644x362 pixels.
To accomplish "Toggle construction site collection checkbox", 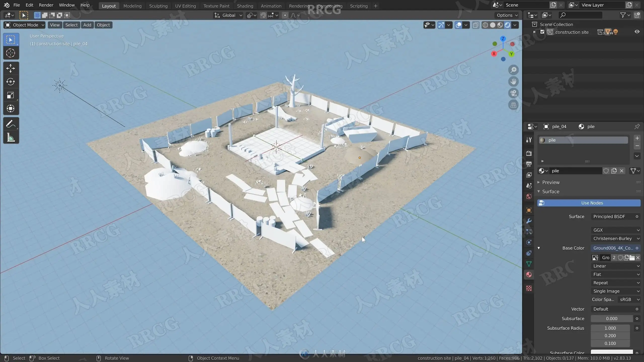I will coord(542,32).
